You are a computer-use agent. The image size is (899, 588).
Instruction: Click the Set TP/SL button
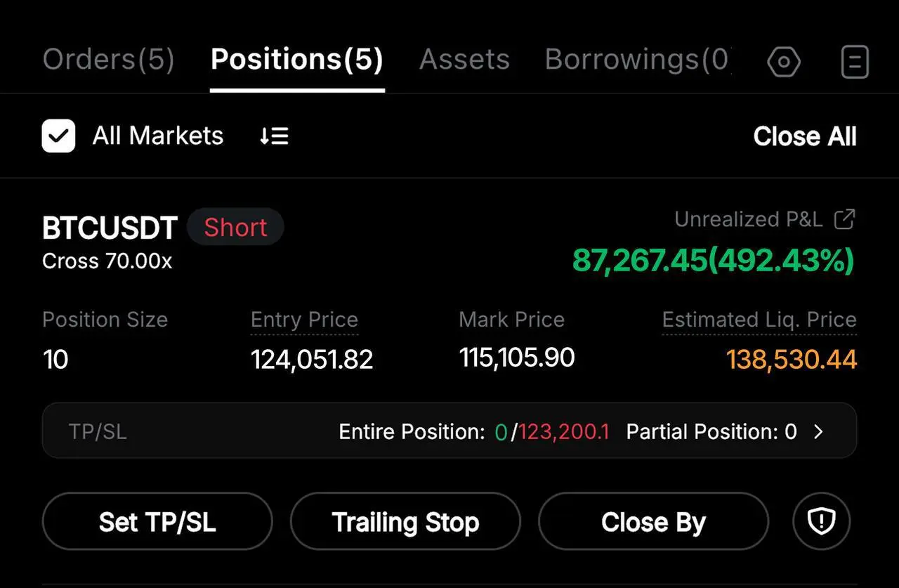pyautogui.click(x=157, y=521)
